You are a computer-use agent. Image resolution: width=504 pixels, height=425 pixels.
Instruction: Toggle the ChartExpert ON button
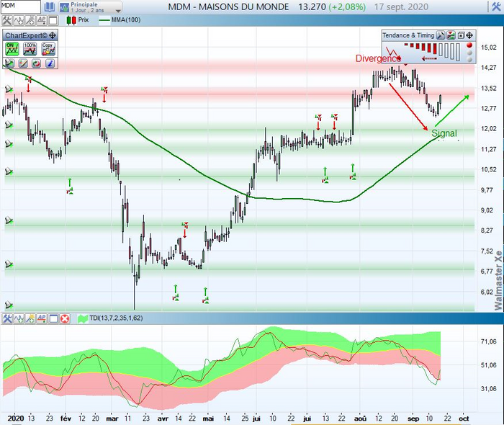pos(12,49)
